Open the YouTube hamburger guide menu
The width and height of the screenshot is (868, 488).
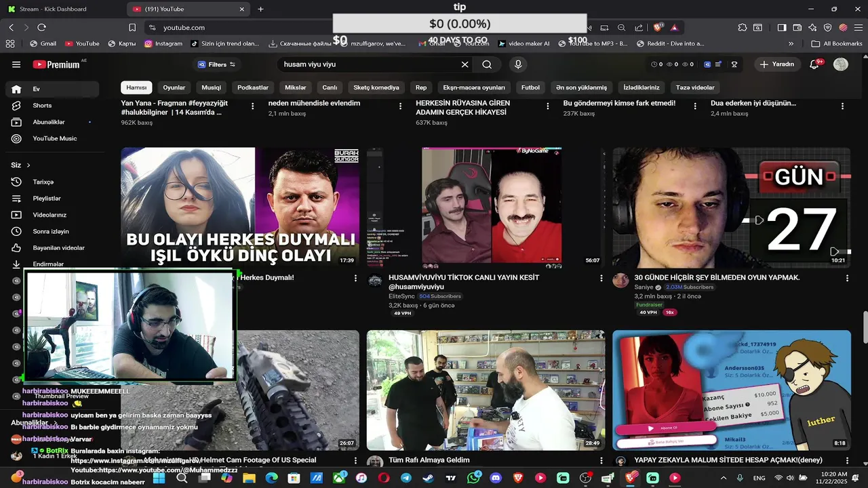[x=16, y=64]
